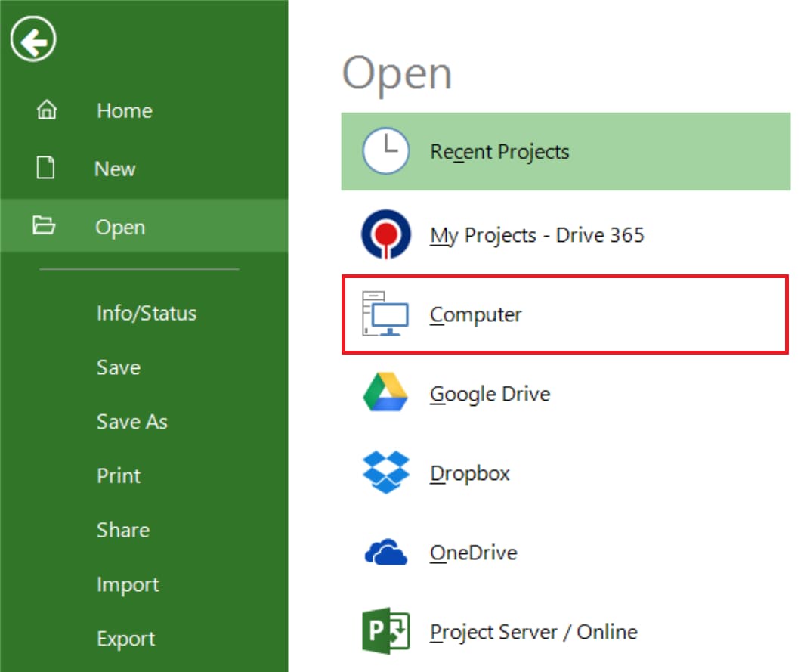The width and height of the screenshot is (807, 672).
Task: Open the Print screen
Action: click(x=119, y=475)
